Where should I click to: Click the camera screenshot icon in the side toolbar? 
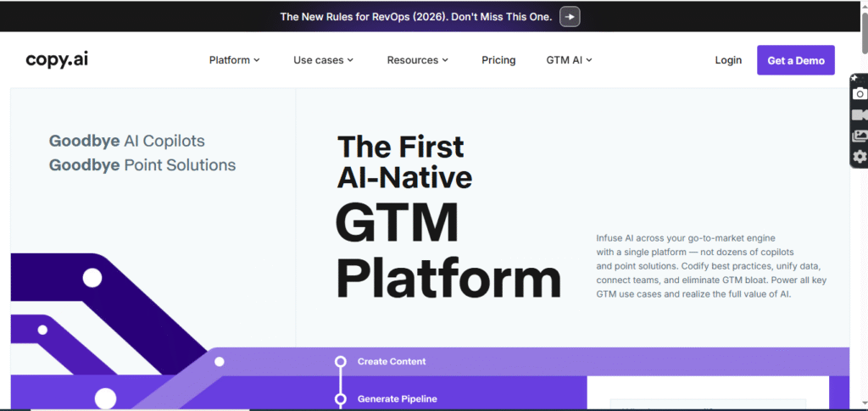(860, 93)
